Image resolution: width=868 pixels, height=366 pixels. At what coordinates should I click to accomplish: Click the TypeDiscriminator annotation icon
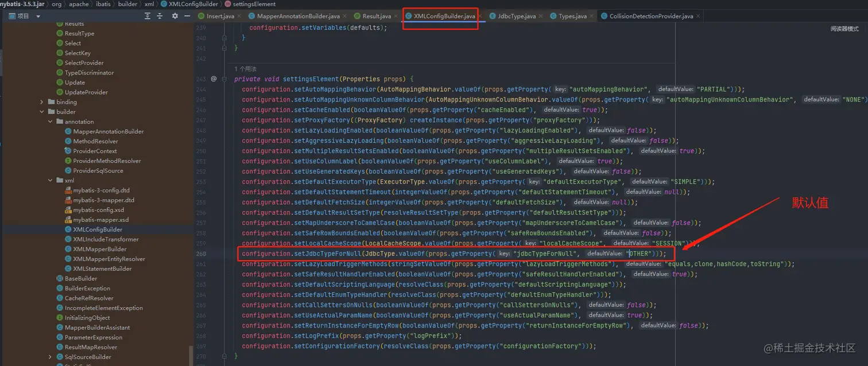tap(60, 73)
